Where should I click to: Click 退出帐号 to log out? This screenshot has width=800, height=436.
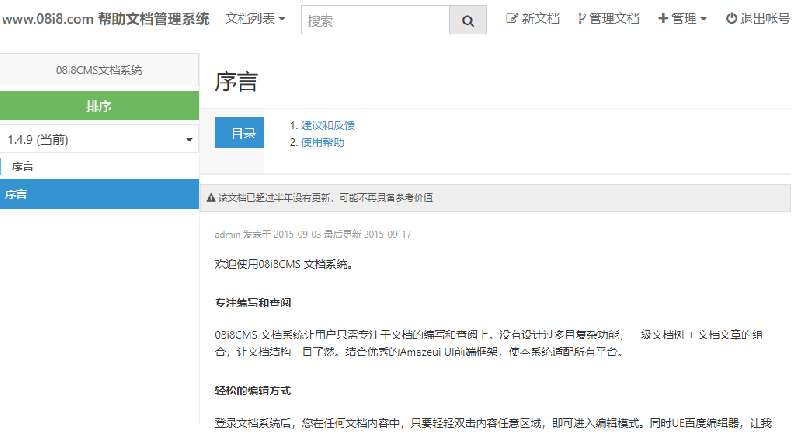(758, 18)
